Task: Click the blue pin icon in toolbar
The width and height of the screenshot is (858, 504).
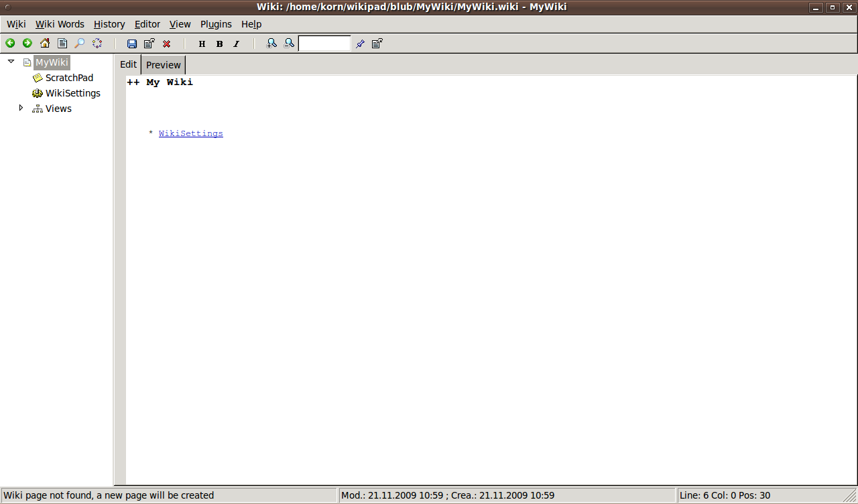Action: coord(360,44)
